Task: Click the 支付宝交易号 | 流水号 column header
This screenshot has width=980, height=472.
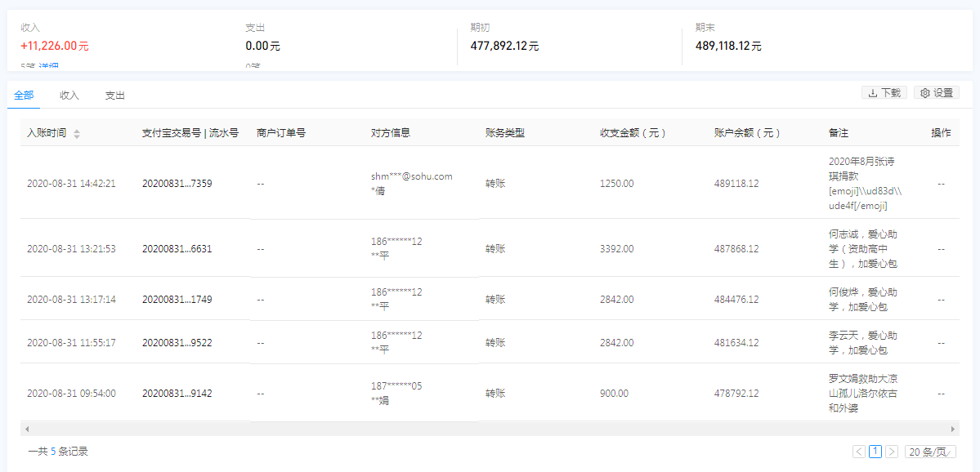Action: 190,134
